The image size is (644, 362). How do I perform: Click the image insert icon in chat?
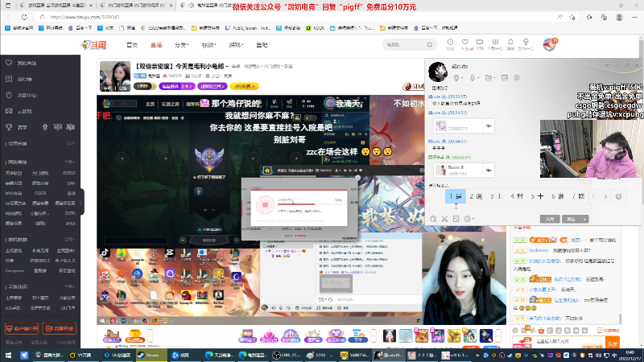(x=456, y=219)
